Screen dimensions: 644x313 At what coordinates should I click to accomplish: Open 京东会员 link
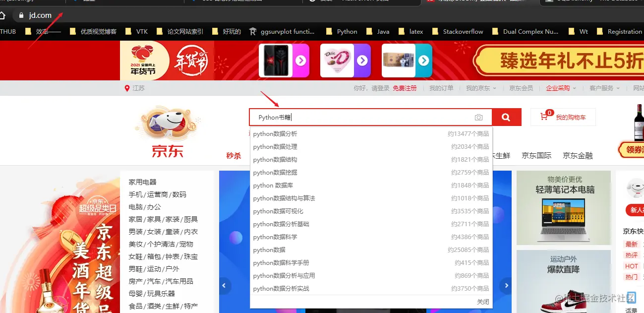point(521,88)
